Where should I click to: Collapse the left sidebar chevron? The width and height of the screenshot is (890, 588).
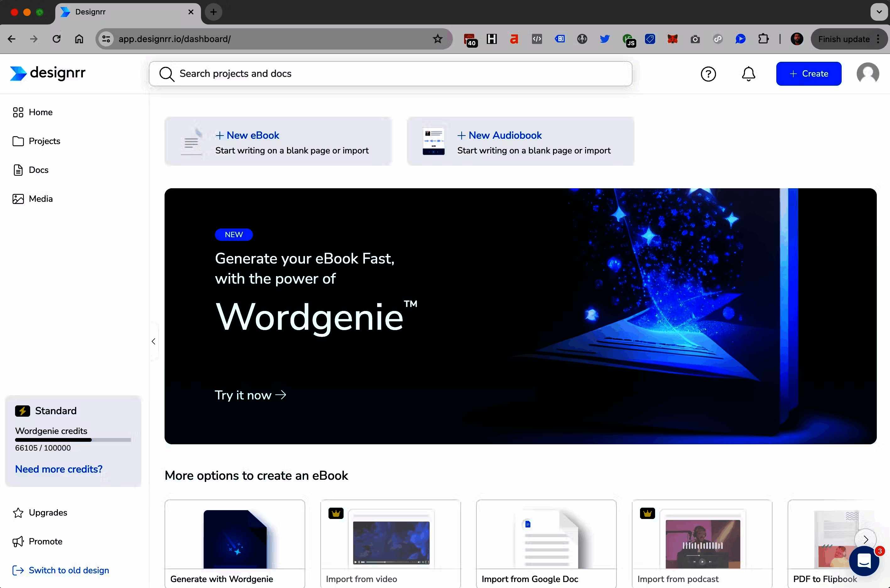click(154, 341)
